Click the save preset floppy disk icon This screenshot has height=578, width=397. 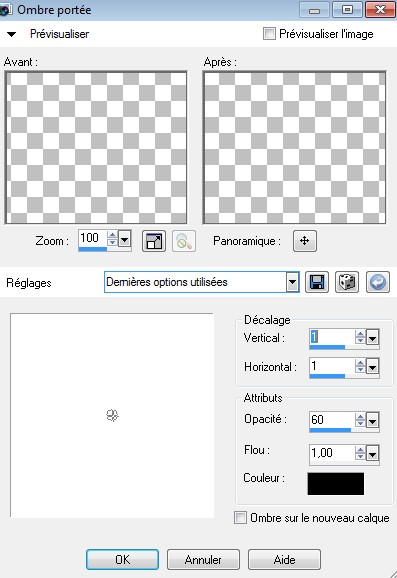coord(317,282)
